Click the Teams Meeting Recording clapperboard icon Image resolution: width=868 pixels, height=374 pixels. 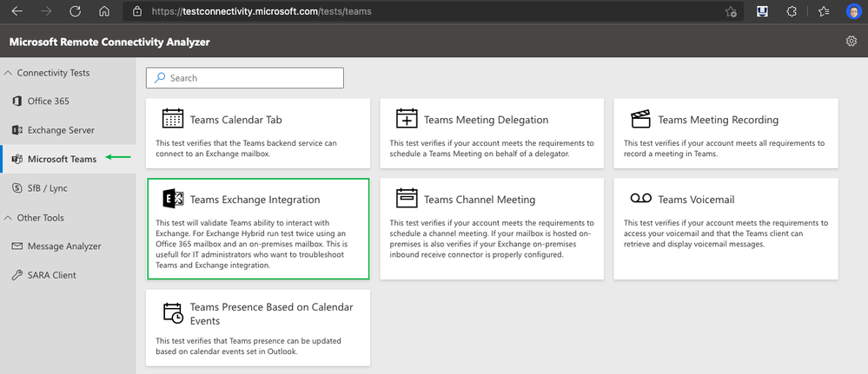pos(640,118)
